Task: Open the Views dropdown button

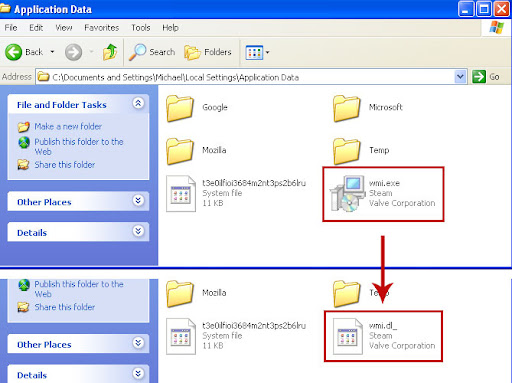Action: pos(257,53)
